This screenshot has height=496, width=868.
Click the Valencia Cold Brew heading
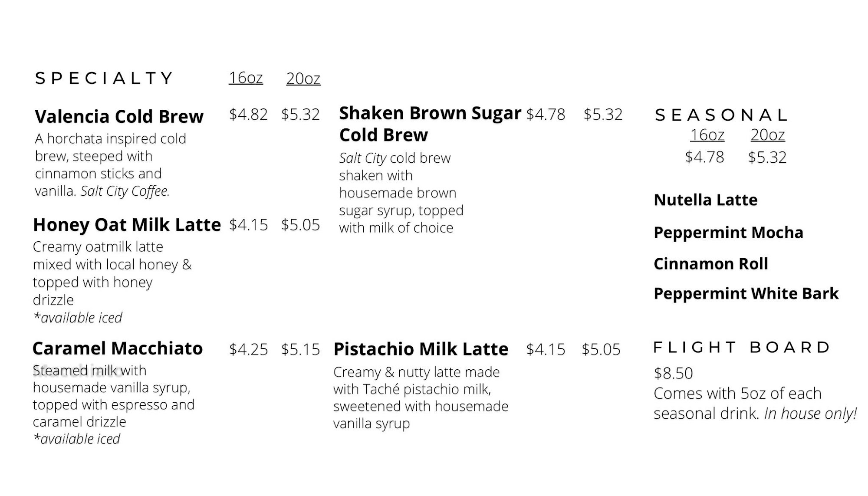click(x=119, y=116)
